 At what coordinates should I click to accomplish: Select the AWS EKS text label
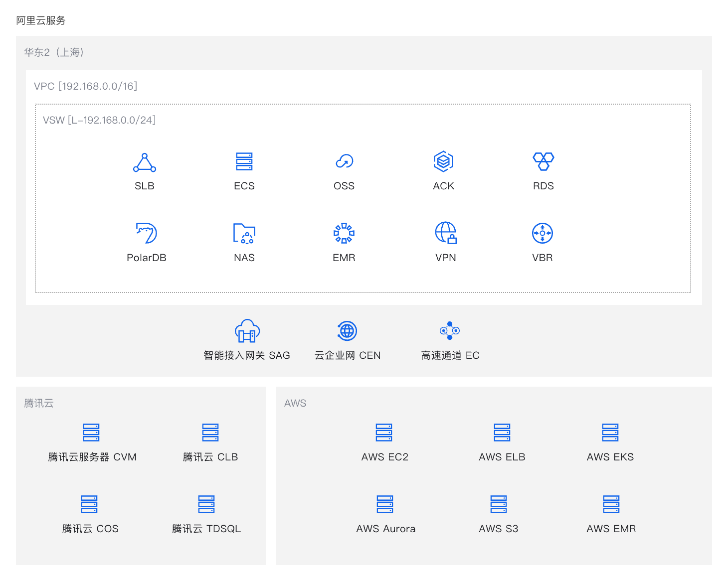tap(610, 457)
